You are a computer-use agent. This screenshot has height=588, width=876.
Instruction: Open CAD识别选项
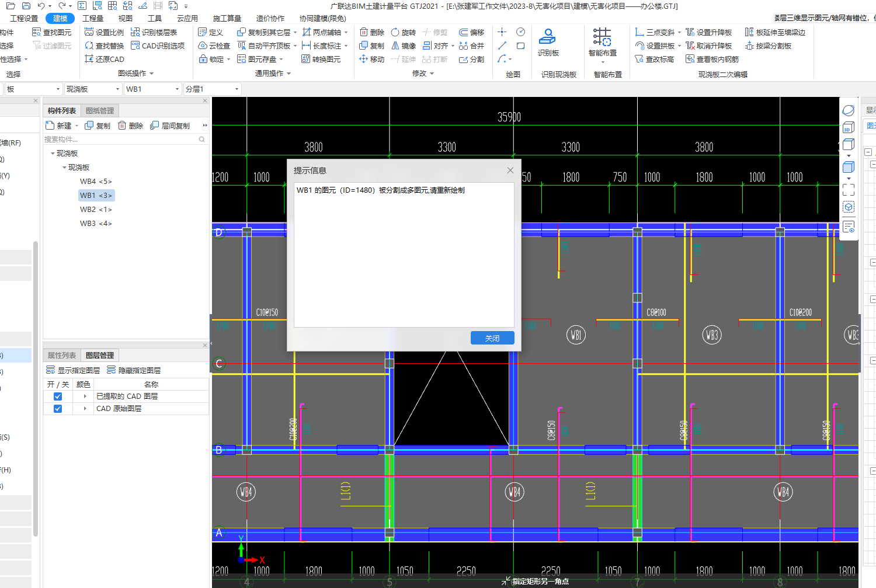tap(158, 46)
